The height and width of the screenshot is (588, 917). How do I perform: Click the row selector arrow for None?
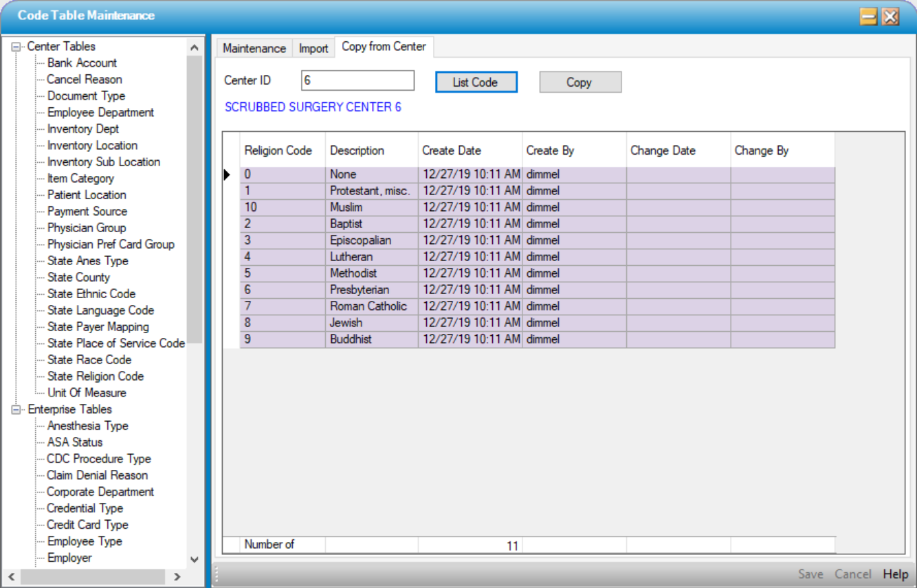[229, 175]
